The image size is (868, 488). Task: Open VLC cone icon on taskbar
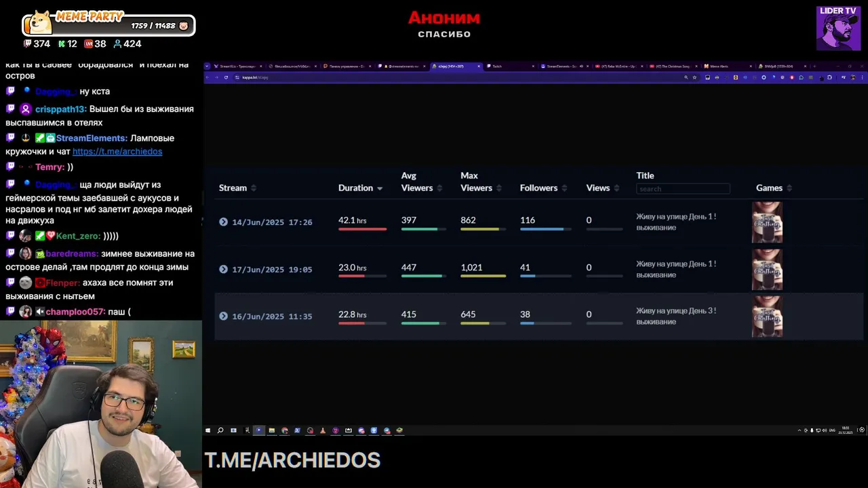click(x=323, y=430)
